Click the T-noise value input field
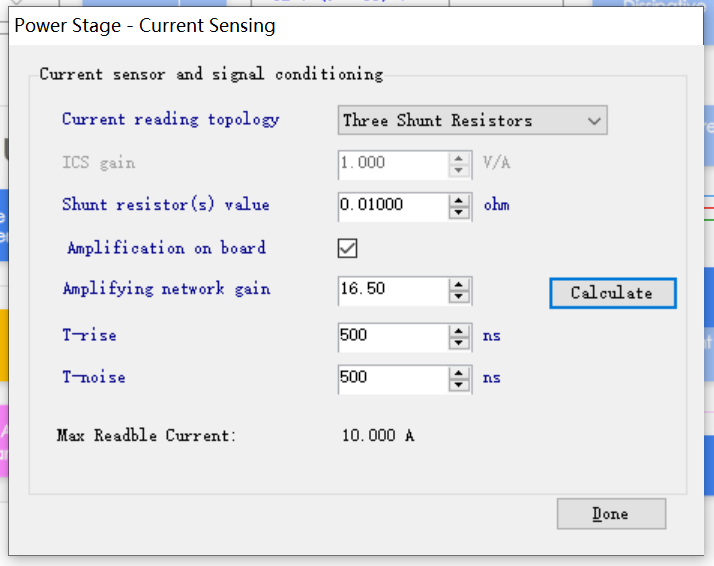Image resolution: width=714 pixels, height=566 pixels. point(392,378)
